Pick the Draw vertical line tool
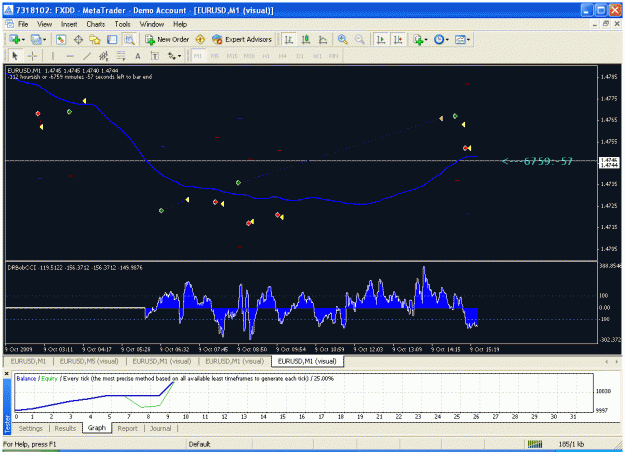This screenshot has height=452, width=625. 53,56
